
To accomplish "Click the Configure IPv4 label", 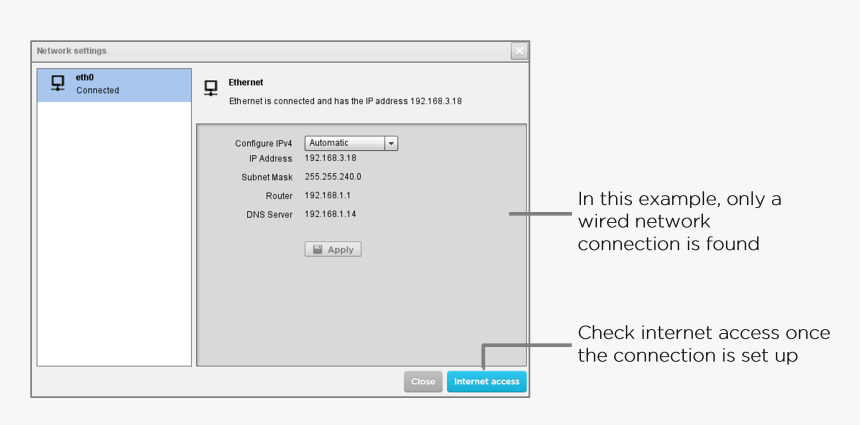I will coord(264,144).
